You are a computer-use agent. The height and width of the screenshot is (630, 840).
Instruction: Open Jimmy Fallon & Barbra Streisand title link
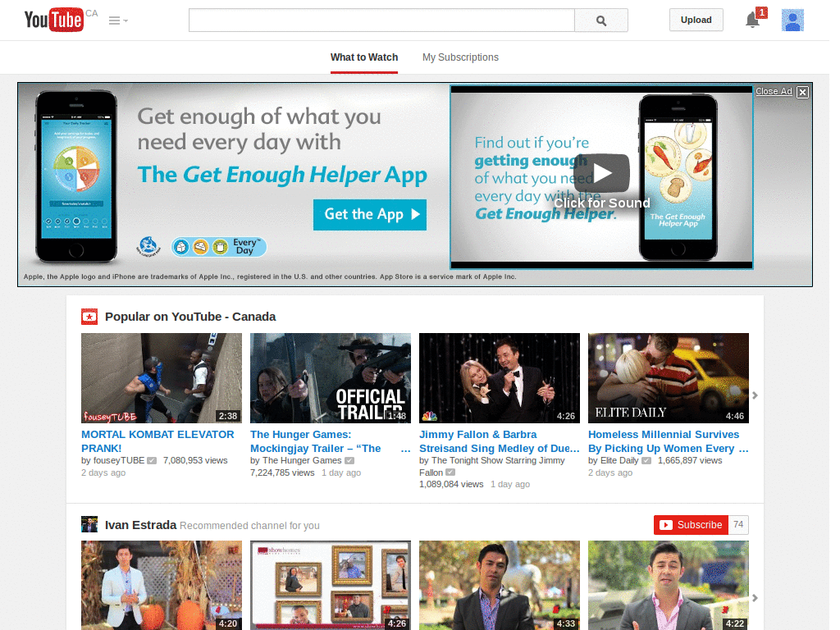500,441
